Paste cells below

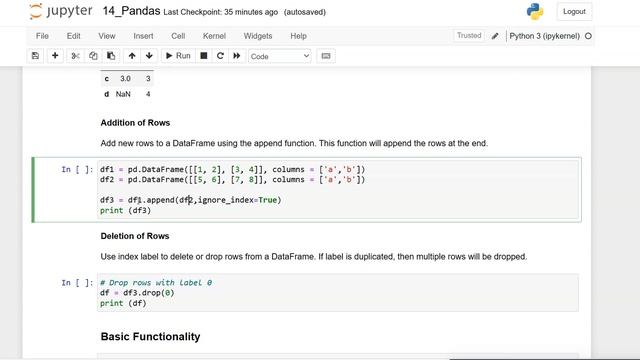click(x=111, y=56)
